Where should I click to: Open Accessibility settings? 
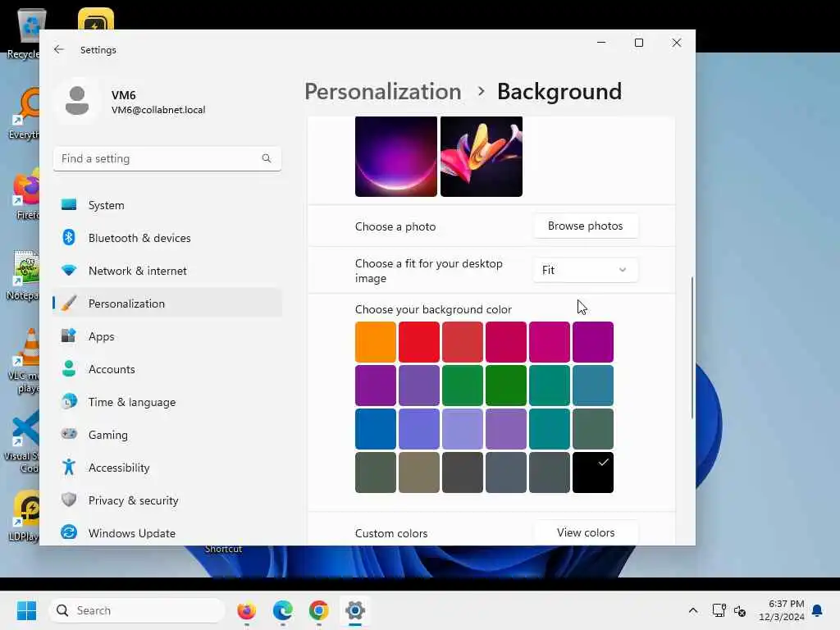[x=167, y=467]
